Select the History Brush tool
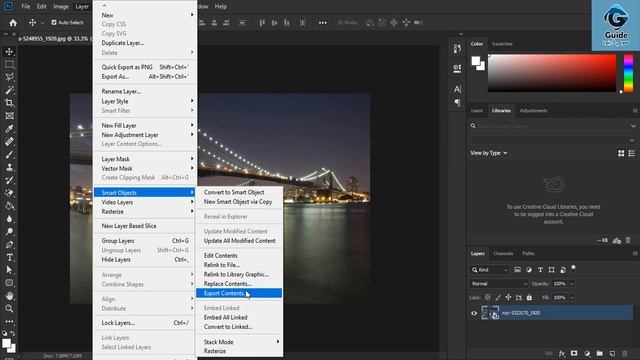The image size is (640, 360). (x=9, y=180)
